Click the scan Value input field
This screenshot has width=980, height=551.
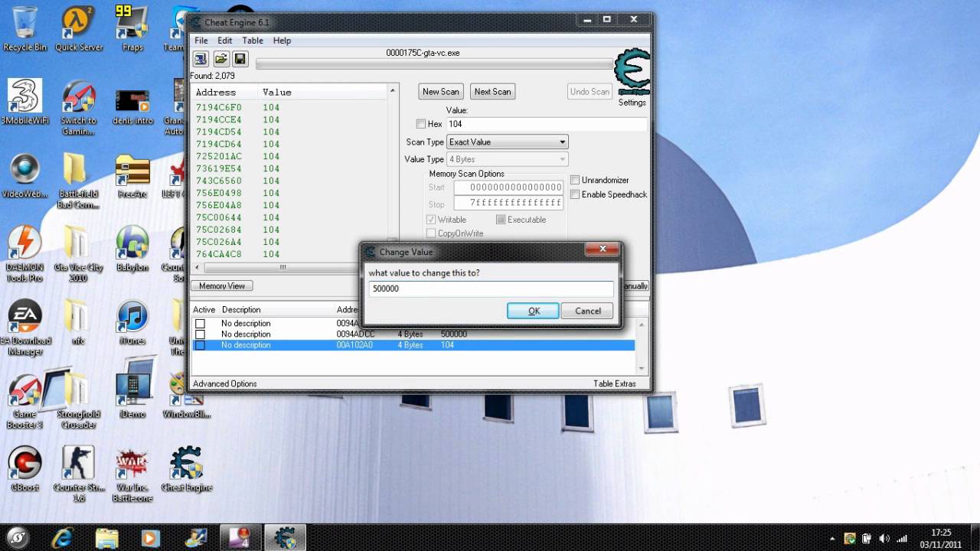pyautogui.click(x=547, y=124)
